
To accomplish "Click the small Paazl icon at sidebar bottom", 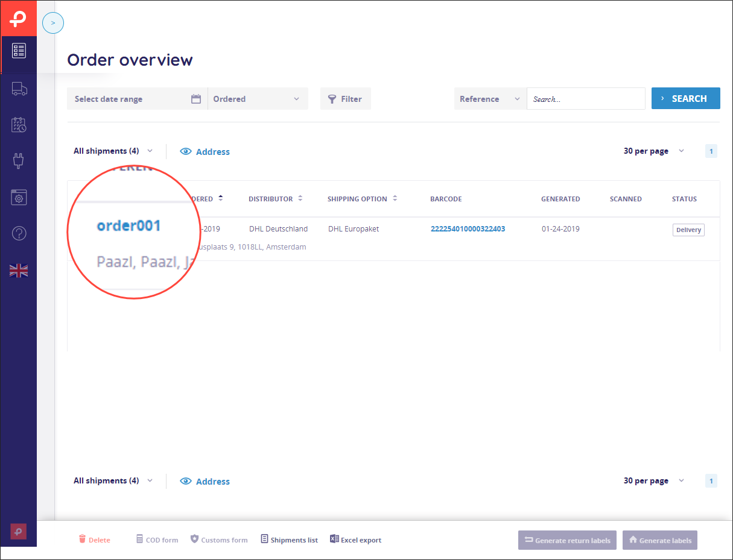I will pyautogui.click(x=19, y=532).
